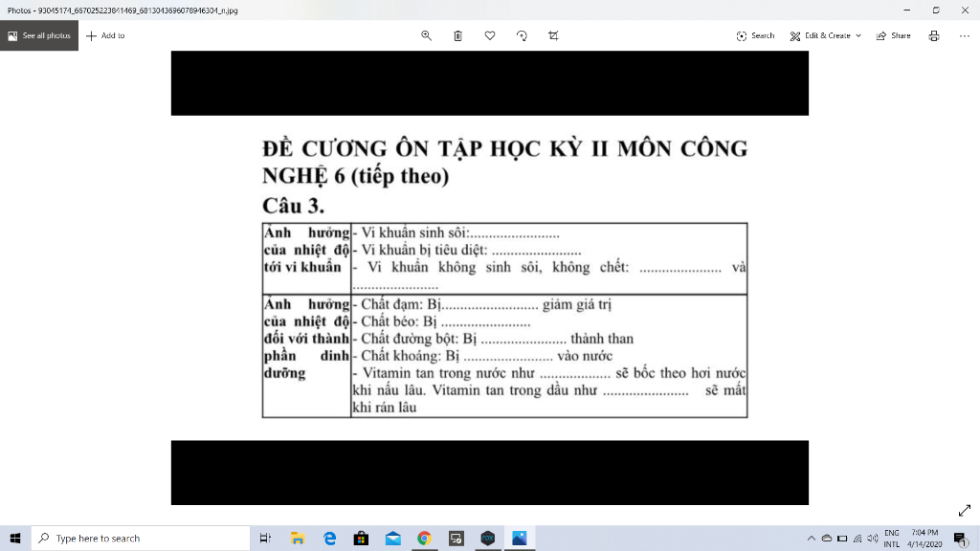Print the photo
This screenshot has height=551, width=980.
934,35
